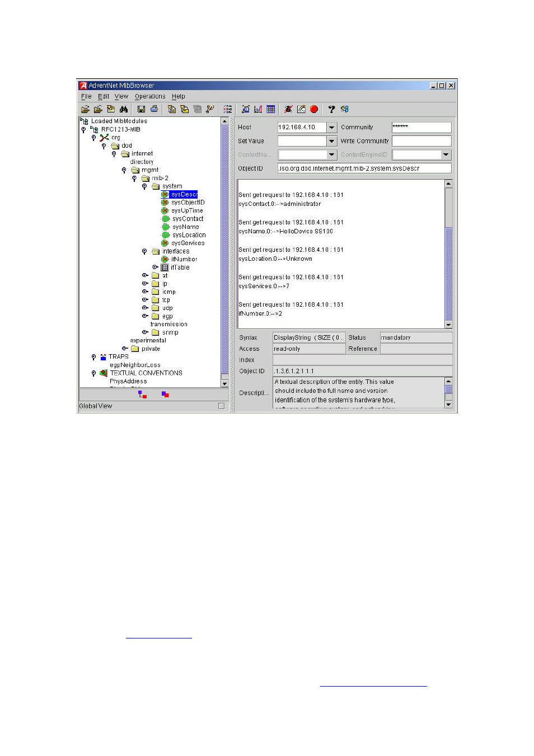Click the Debug bug icon in toolbar
The image size is (534, 756).
tap(288, 109)
